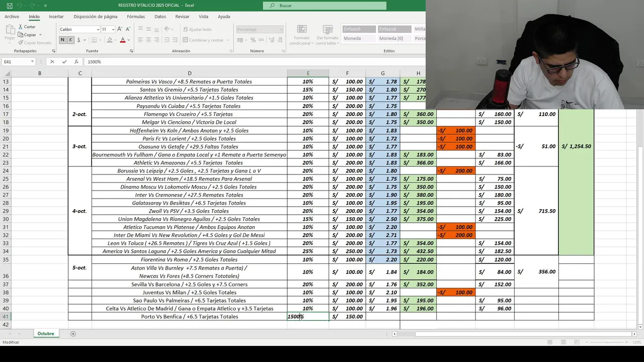Open Combinar y centrar dropdown arrow

click(x=227, y=40)
